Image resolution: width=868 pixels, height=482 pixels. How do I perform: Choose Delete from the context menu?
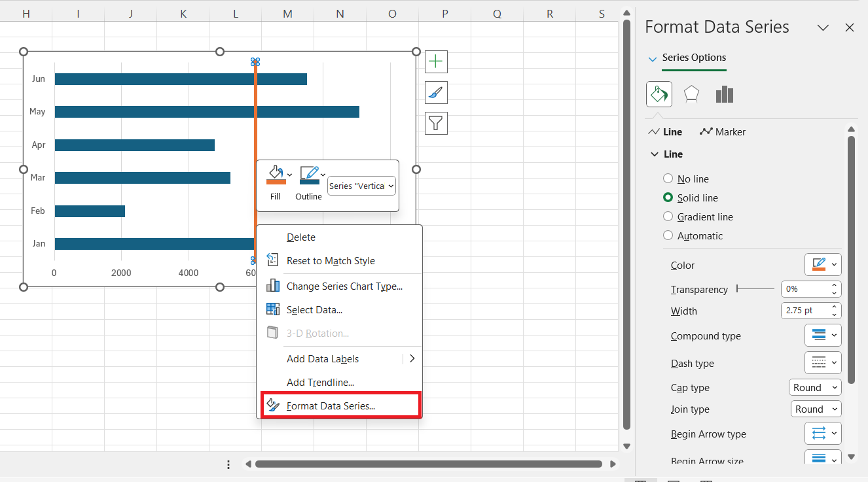(301, 237)
